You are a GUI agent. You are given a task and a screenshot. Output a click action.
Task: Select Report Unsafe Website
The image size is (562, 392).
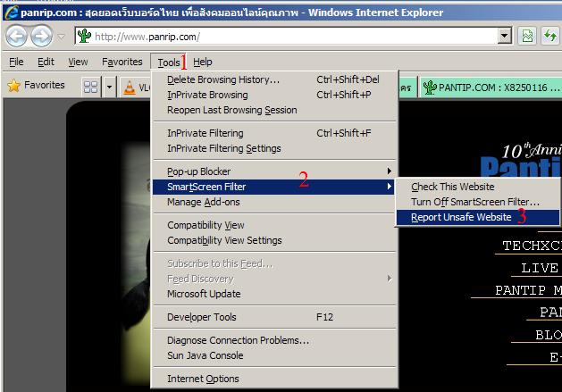[x=478, y=217]
